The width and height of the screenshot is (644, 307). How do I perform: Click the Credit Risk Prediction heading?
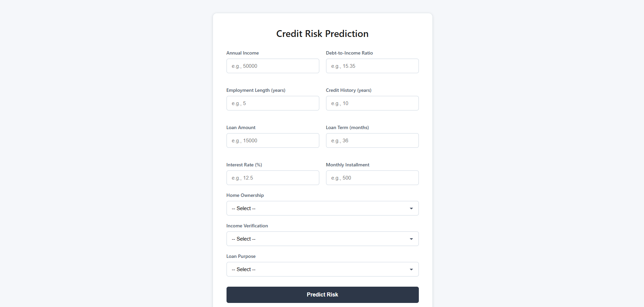(x=322, y=34)
